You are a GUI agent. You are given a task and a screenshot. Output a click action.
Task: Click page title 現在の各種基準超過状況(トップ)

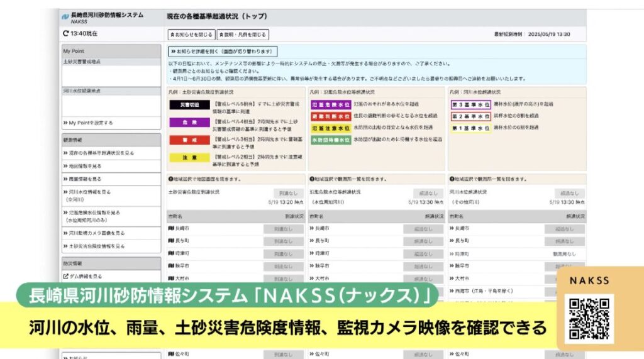click(x=217, y=16)
